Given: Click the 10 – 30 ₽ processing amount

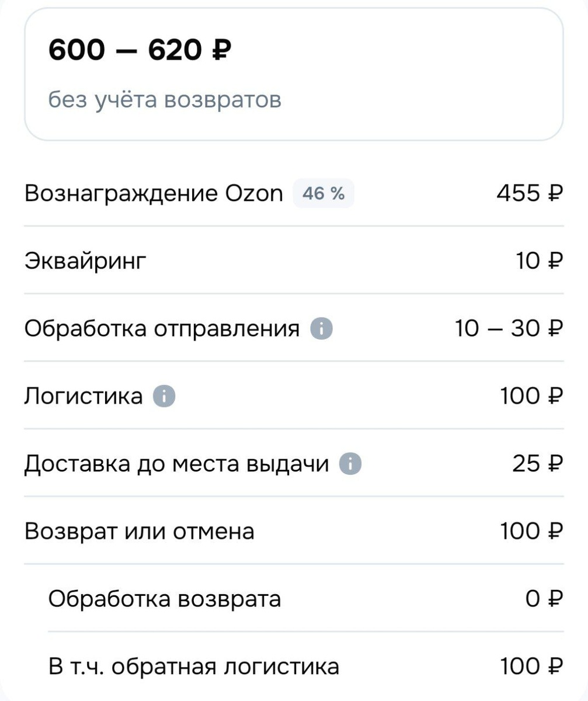Looking at the screenshot, I should click(508, 329).
